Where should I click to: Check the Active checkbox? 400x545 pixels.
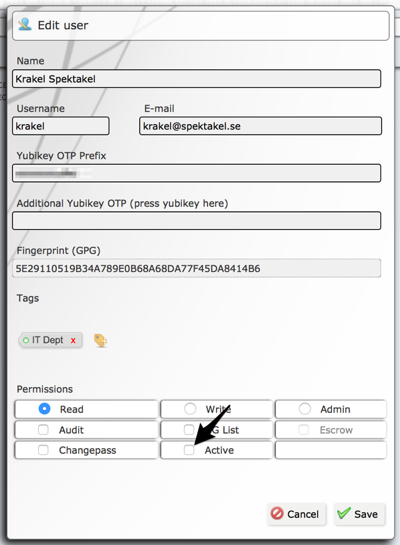pos(189,450)
